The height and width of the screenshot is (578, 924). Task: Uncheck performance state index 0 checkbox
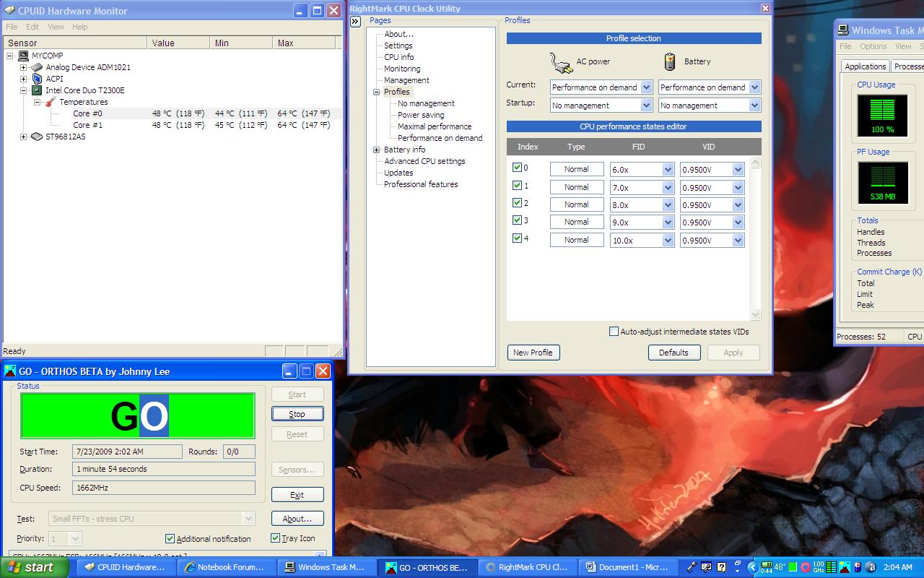(x=517, y=168)
